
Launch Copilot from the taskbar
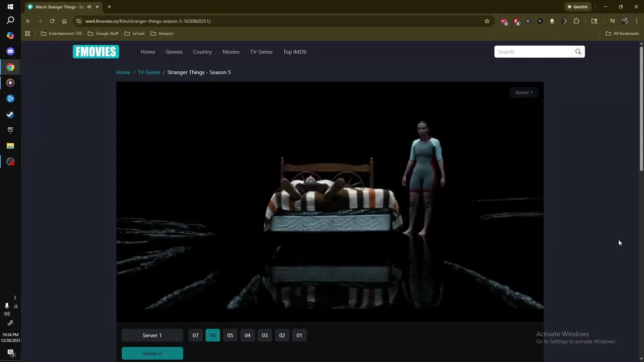pos(10,36)
